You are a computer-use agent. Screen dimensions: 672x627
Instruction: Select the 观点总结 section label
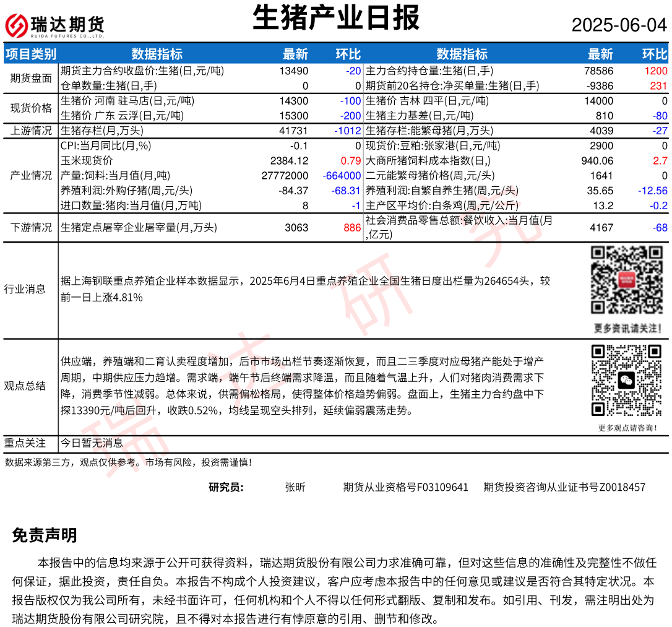click(x=25, y=386)
